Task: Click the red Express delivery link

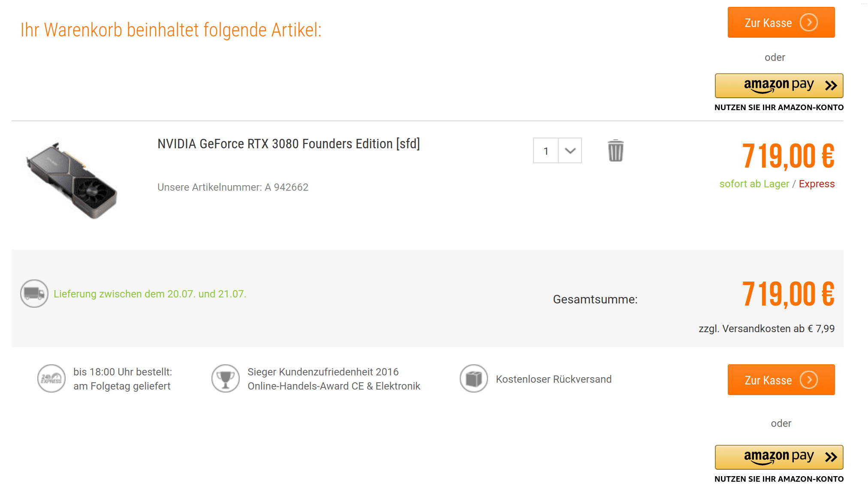Action: point(817,184)
